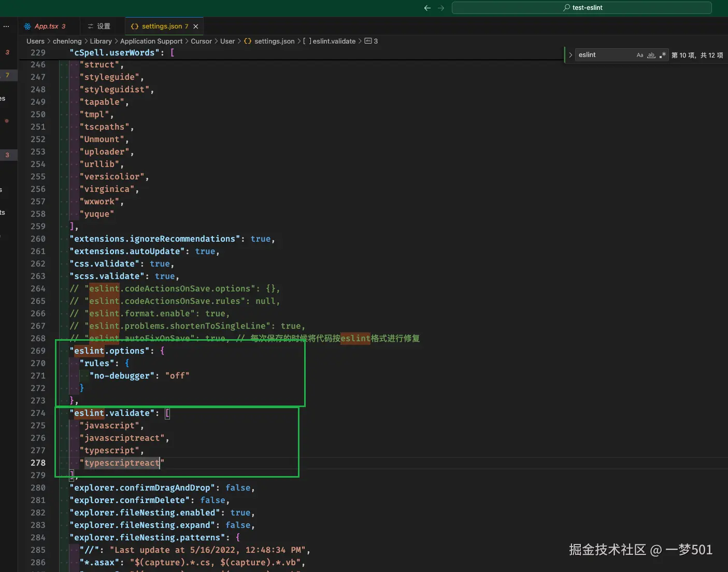Open the test-eslint command center search
The width and height of the screenshot is (728, 572).
(x=581, y=8)
